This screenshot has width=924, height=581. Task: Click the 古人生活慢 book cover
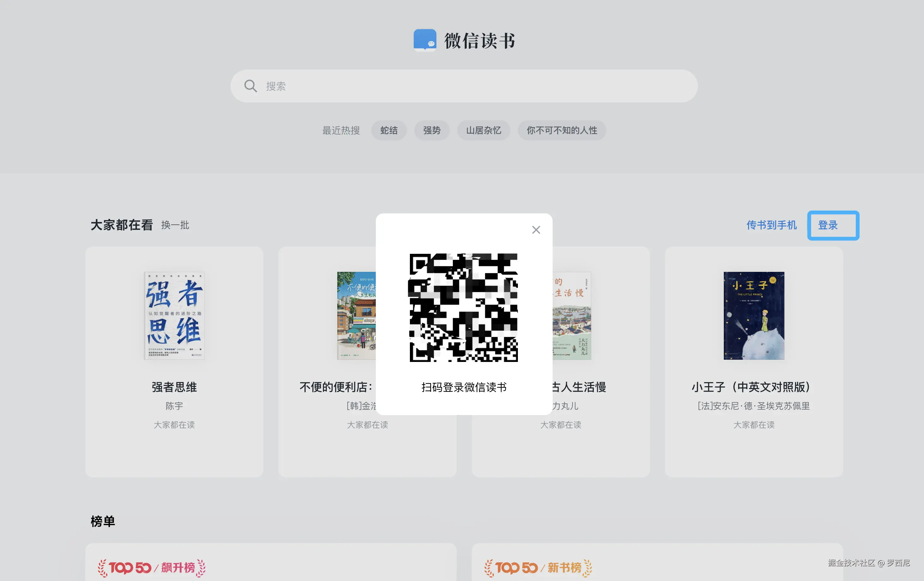pyautogui.click(x=572, y=315)
